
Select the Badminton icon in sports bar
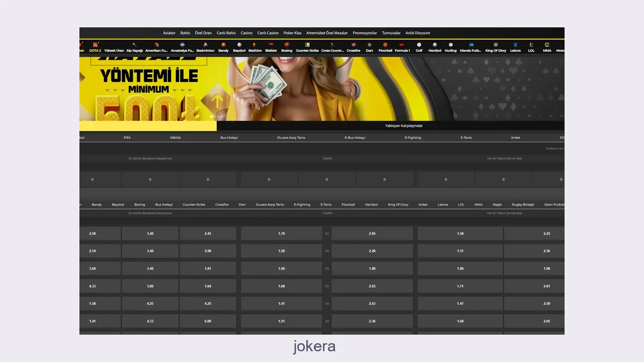tap(205, 45)
